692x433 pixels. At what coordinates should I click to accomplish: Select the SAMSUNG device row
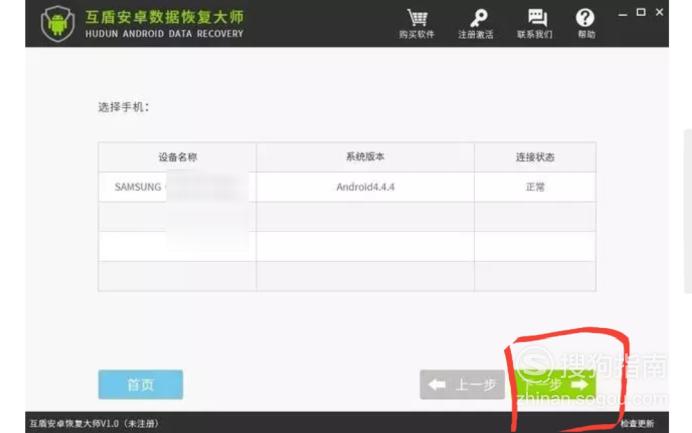[x=347, y=187]
